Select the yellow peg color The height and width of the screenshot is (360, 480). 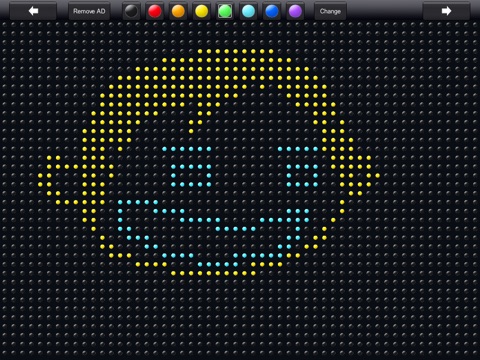click(201, 11)
